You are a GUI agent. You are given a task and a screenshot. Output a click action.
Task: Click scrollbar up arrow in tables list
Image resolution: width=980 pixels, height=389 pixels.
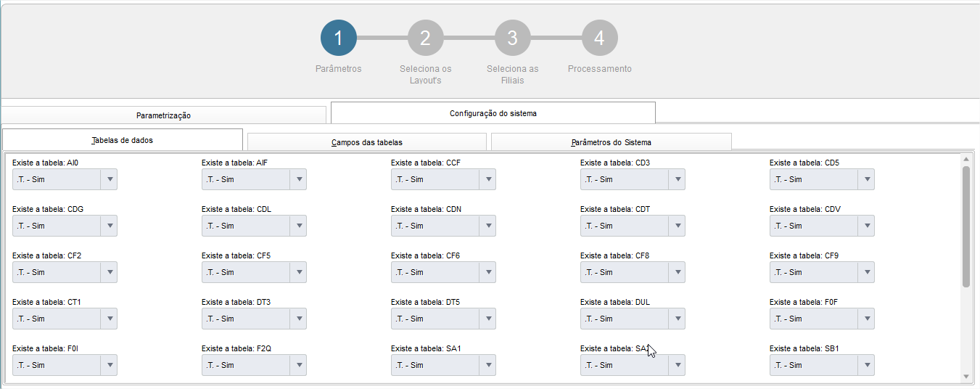(965, 159)
